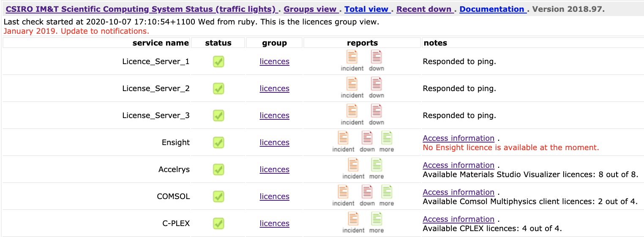Select the License_Server_2 service name

point(156,89)
